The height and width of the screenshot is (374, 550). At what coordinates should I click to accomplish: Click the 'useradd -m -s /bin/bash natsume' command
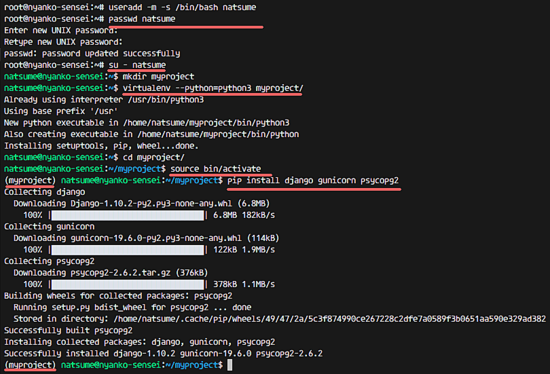(x=182, y=7)
